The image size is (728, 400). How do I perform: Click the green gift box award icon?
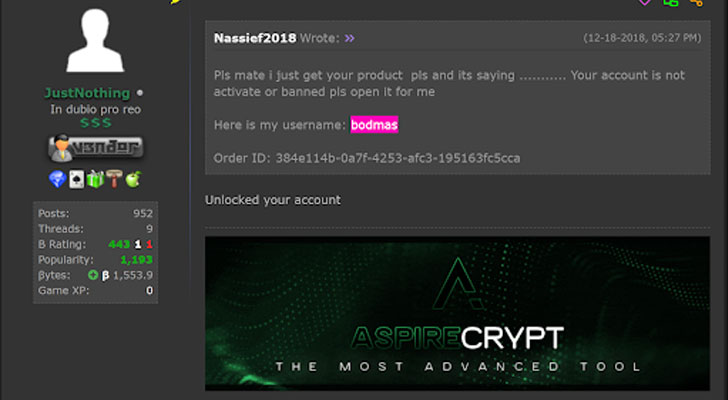pyautogui.click(x=94, y=179)
